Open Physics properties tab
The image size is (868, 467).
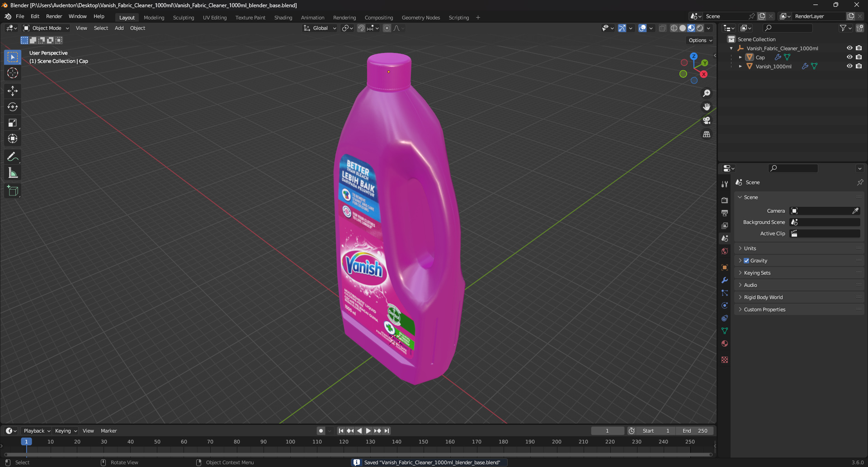point(725,305)
